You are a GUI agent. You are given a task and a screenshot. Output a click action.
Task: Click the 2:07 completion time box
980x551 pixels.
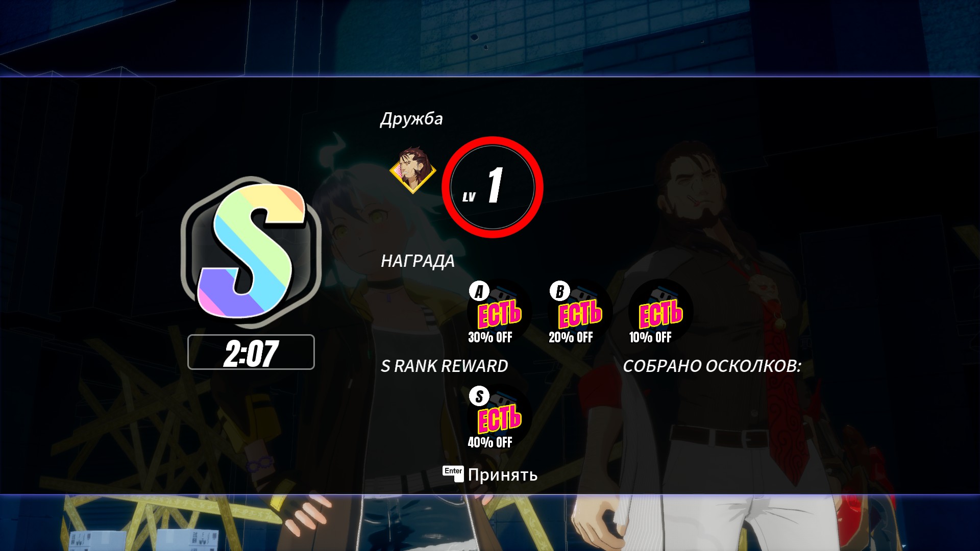251,352
